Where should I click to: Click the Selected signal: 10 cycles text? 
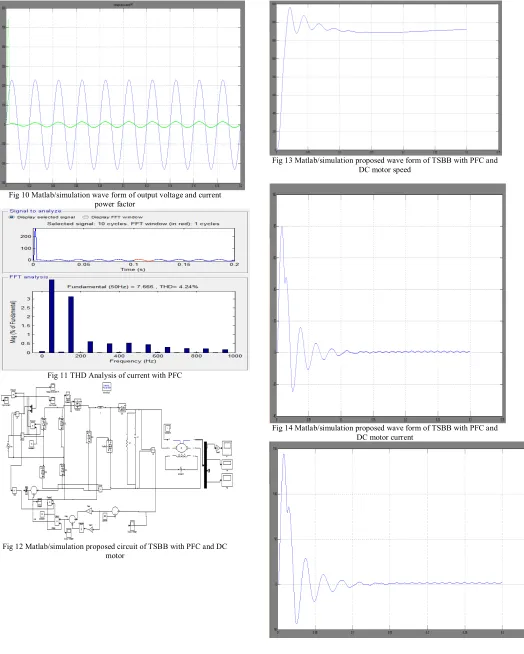pos(133,224)
